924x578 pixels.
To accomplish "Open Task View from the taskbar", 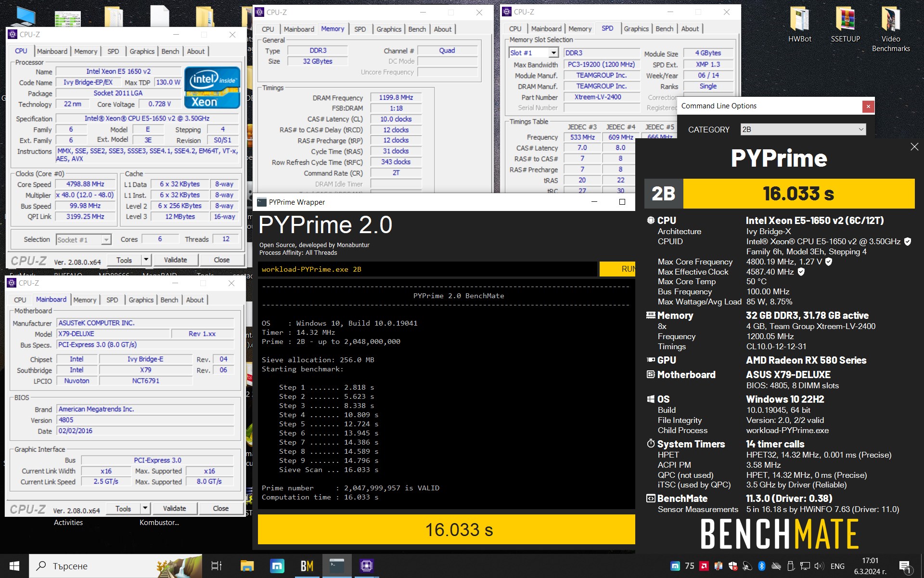I will pos(217,566).
